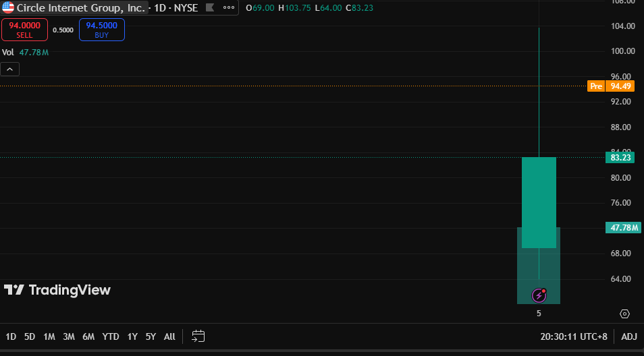Click the 76.00 price scale label
Screen dimensions: 644x356
pos(620,202)
